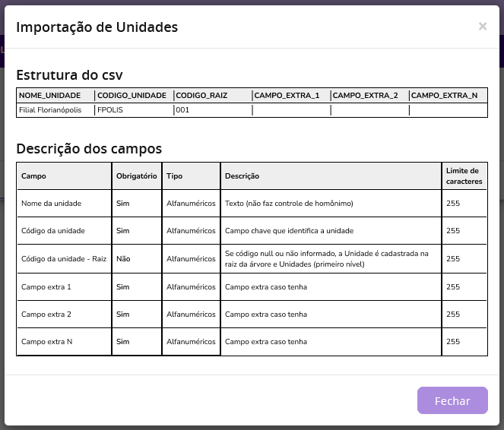
Task: Select the Estrutura do csv heading
Action: point(69,75)
